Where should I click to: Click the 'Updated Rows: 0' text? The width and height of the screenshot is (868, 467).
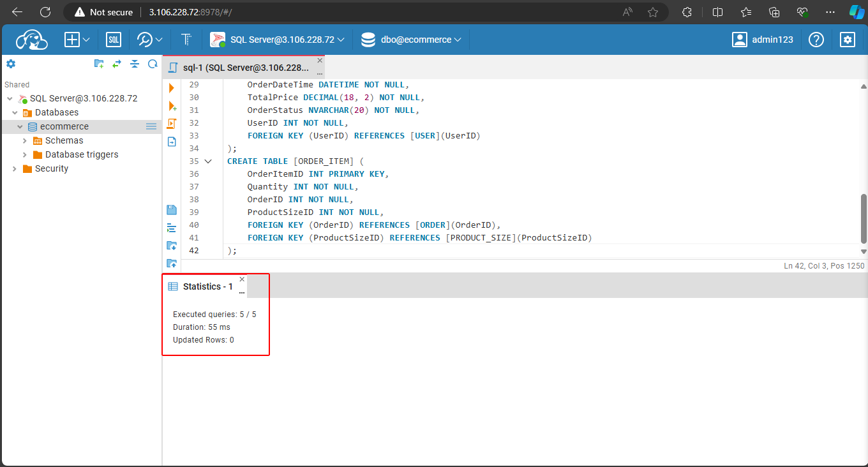point(204,340)
